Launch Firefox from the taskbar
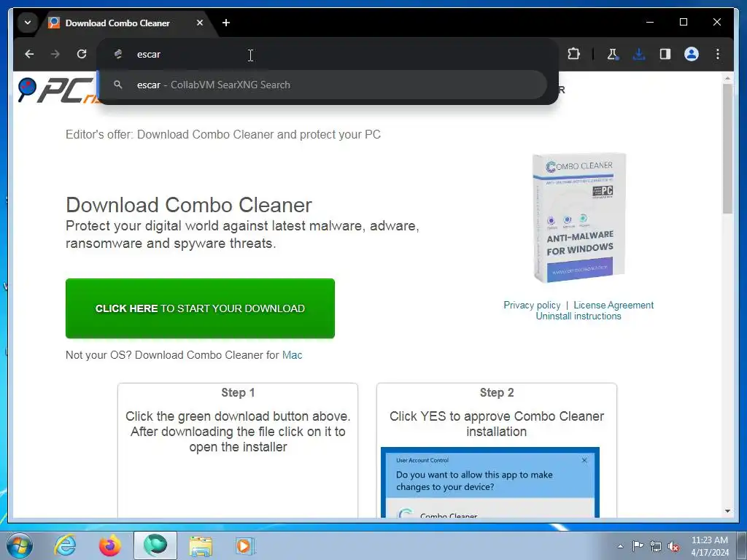Image resolution: width=747 pixels, height=560 pixels. pos(110,545)
